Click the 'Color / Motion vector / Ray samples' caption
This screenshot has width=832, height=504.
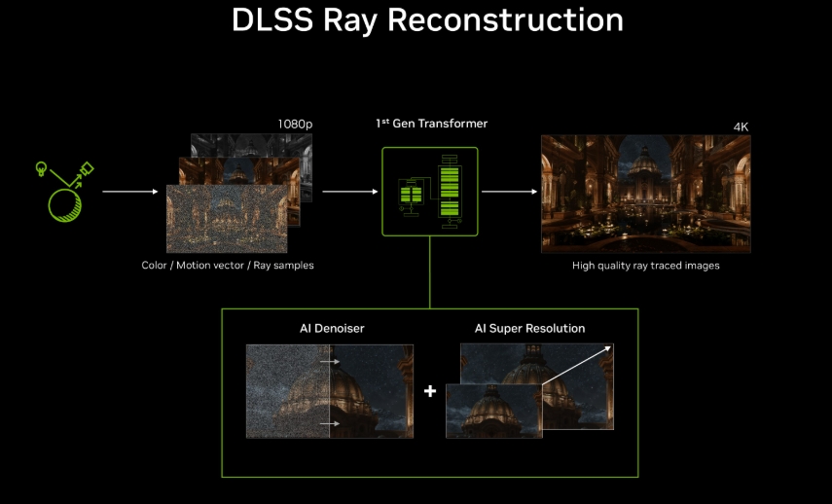(x=228, y=266)
